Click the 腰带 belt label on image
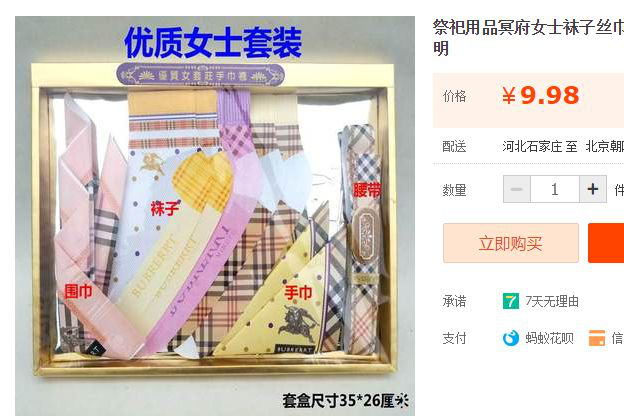Image resolution: width=624 pixels, height=419 pixels. click(x=367, y=190)
